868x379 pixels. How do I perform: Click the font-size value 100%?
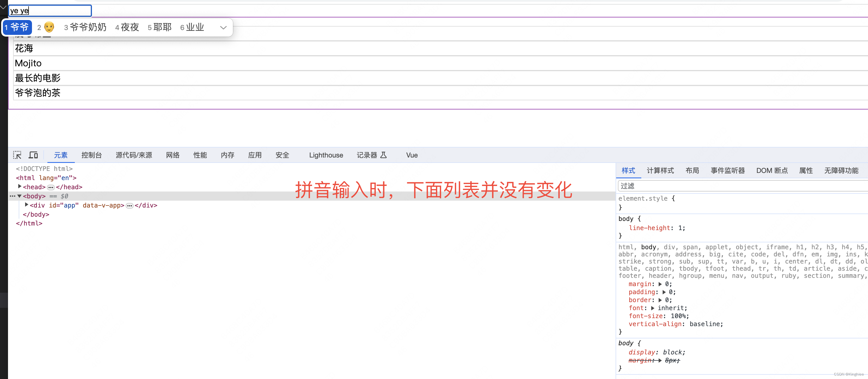coord(678,316)
